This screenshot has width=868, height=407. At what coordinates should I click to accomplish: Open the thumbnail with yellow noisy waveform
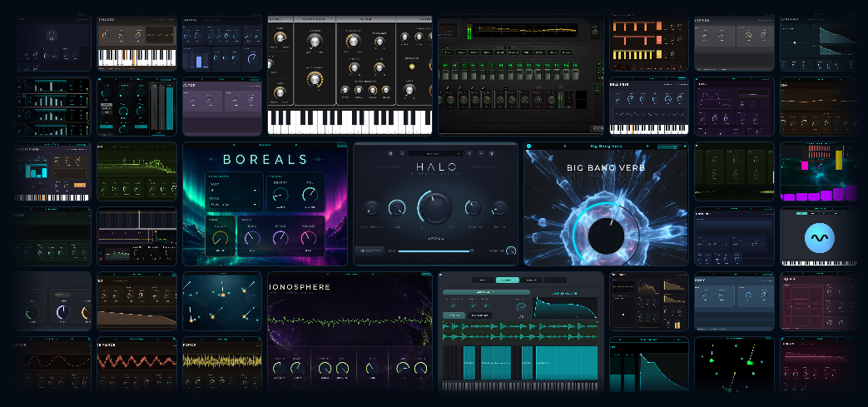pos(222,365)
